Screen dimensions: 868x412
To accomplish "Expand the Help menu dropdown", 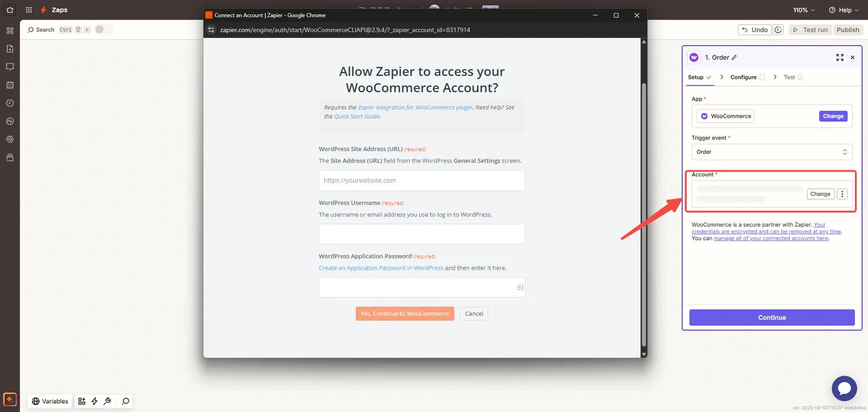I will (844, 10).
